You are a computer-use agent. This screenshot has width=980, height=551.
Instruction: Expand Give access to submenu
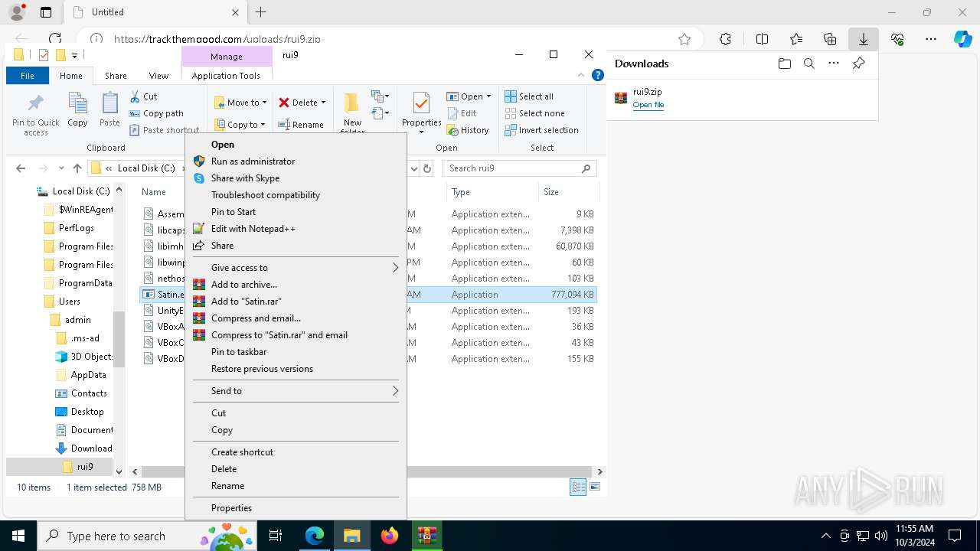(296, 268)
